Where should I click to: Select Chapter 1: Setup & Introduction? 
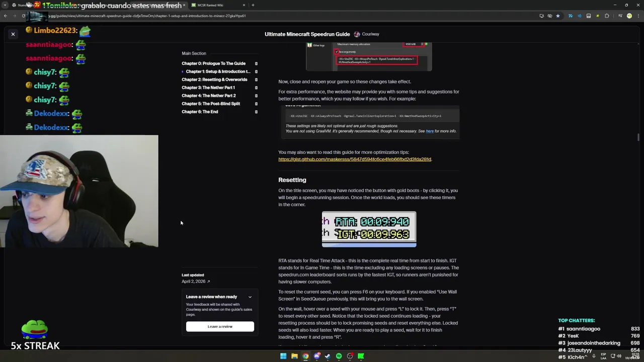click(x=218, y=71)
